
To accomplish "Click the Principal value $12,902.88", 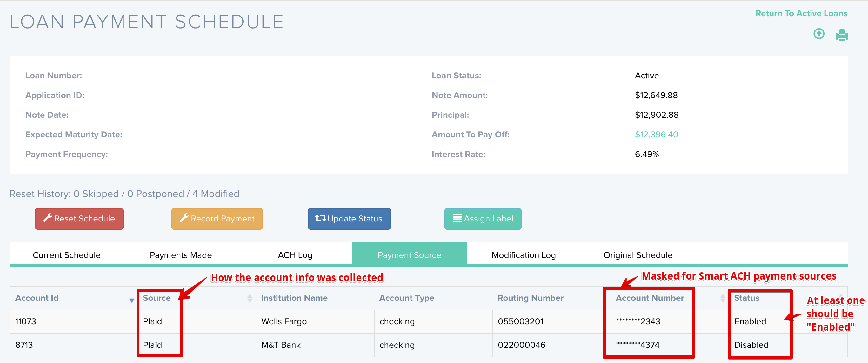I will point(656,115).
